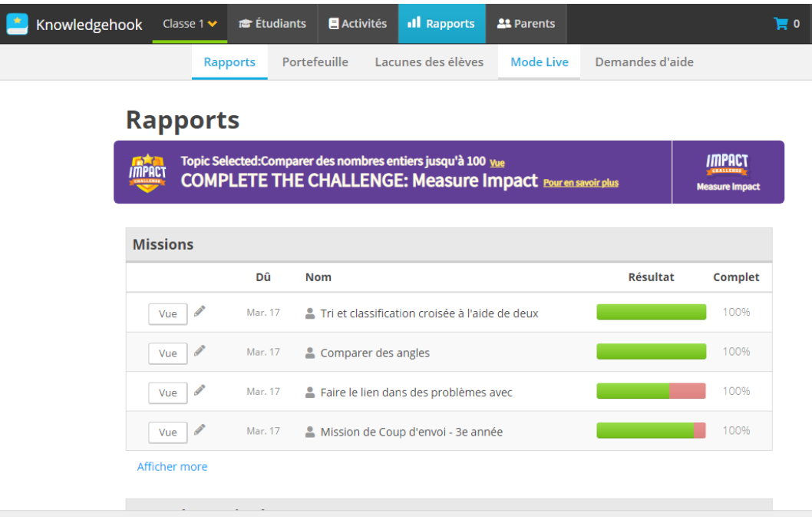Switch to the Rapports sub-tab
Viewport: 812px width, 517px height.
tap(229, 62)
